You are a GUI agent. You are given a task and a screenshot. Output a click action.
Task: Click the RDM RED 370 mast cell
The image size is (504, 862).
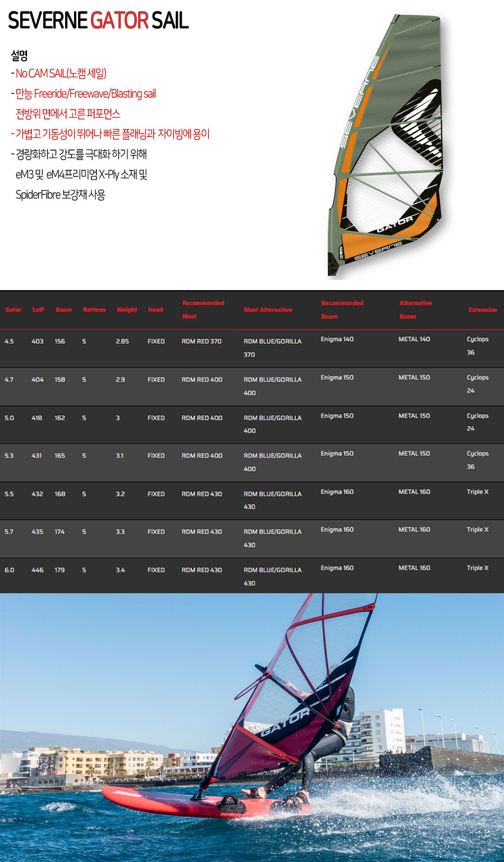tap(201, 341)
